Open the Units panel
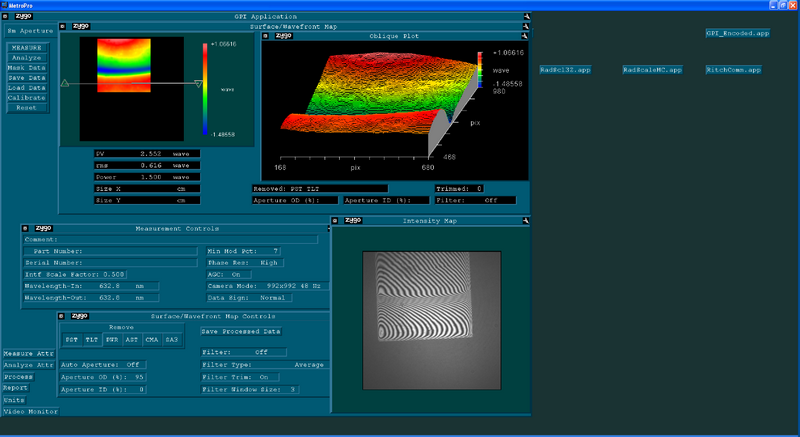Image resolution: width=800 pixels, height=437 pixels. click(14, 400)
